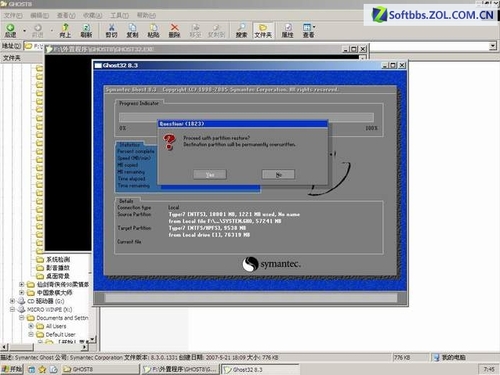Click the Properties toolbar icon
This screenshot has width=500, height=375.
click(287, 30)
